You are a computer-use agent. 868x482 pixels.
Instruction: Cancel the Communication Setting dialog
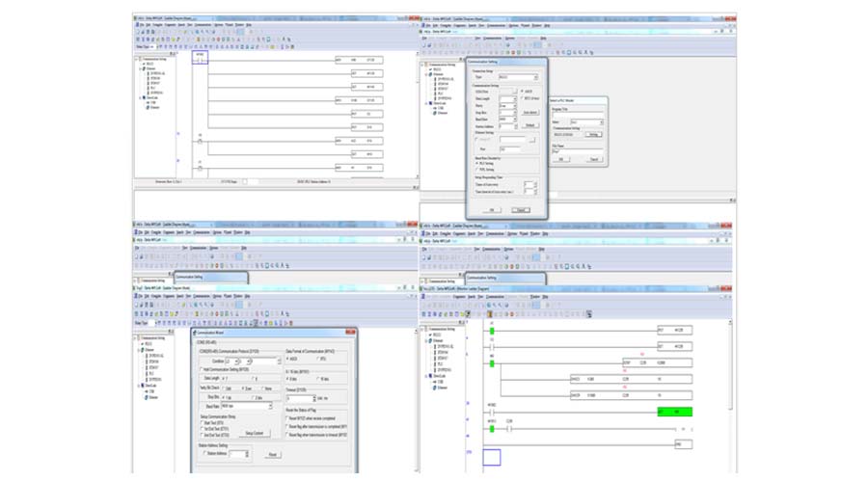[521, 210]
